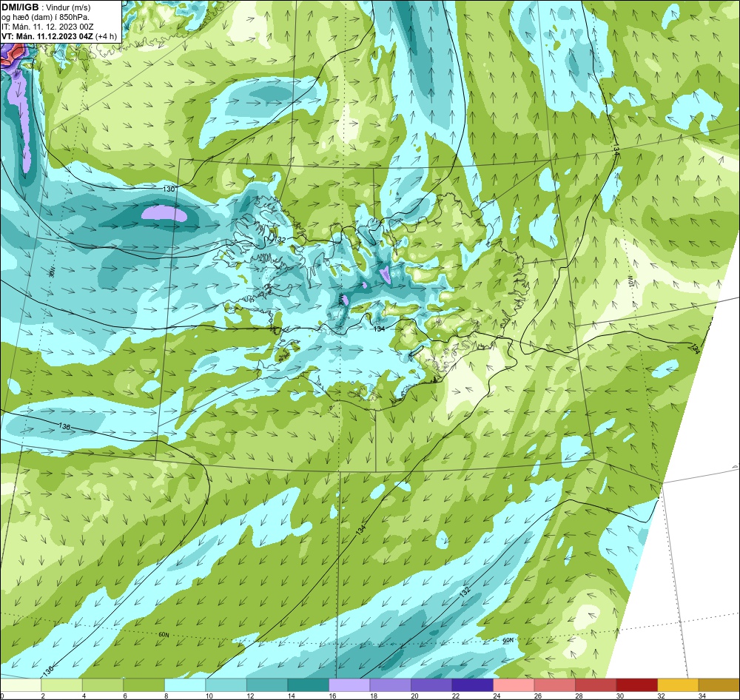Click the legend value '2'
Screen dimensions: 740x700
pos(43,696)
